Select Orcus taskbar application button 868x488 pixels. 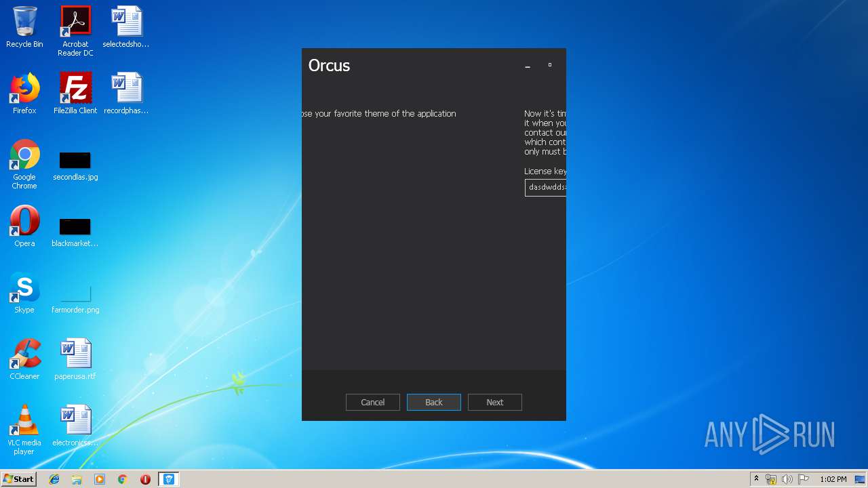coord(169,479)
